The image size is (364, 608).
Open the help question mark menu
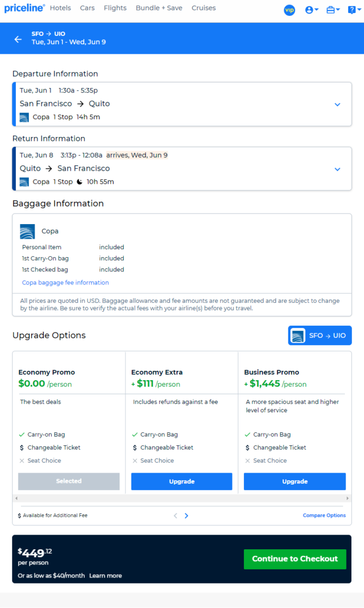click(354, 10)
